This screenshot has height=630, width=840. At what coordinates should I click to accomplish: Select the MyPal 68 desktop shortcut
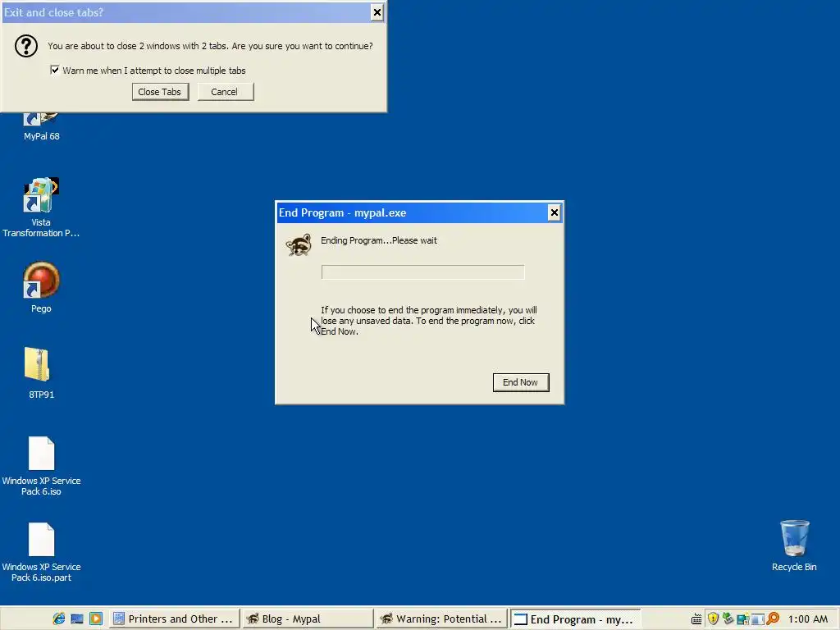coord(41,127)
